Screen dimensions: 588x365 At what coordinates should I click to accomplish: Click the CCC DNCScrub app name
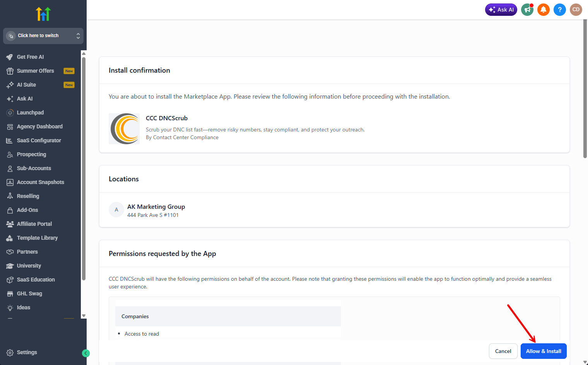pos(167,118)
